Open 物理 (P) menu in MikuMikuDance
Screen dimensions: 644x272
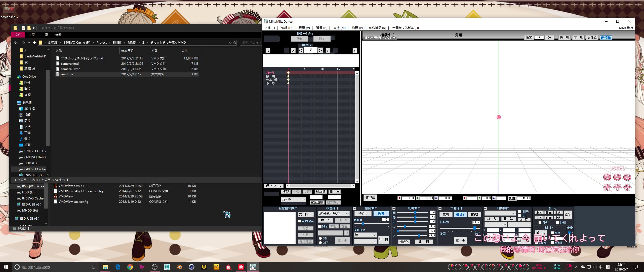tap(357, 28)
